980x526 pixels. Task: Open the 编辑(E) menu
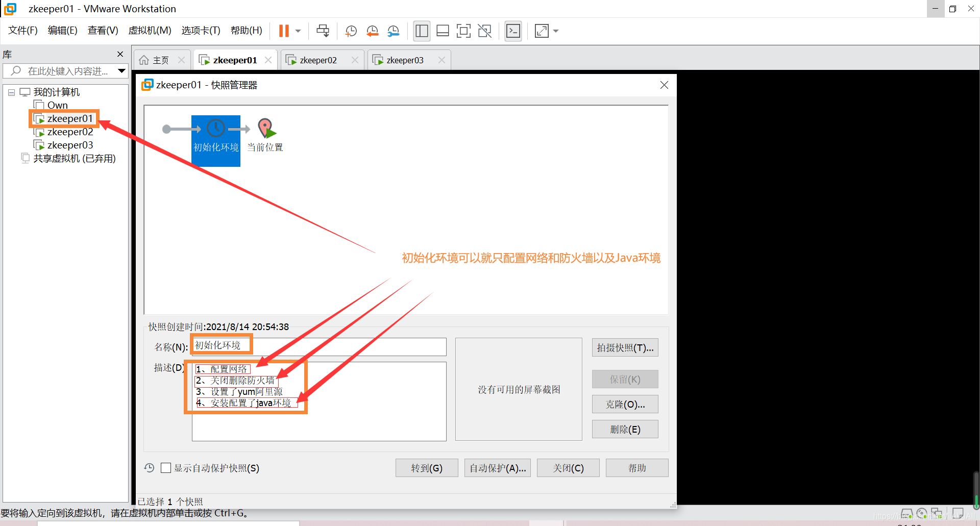62,31
